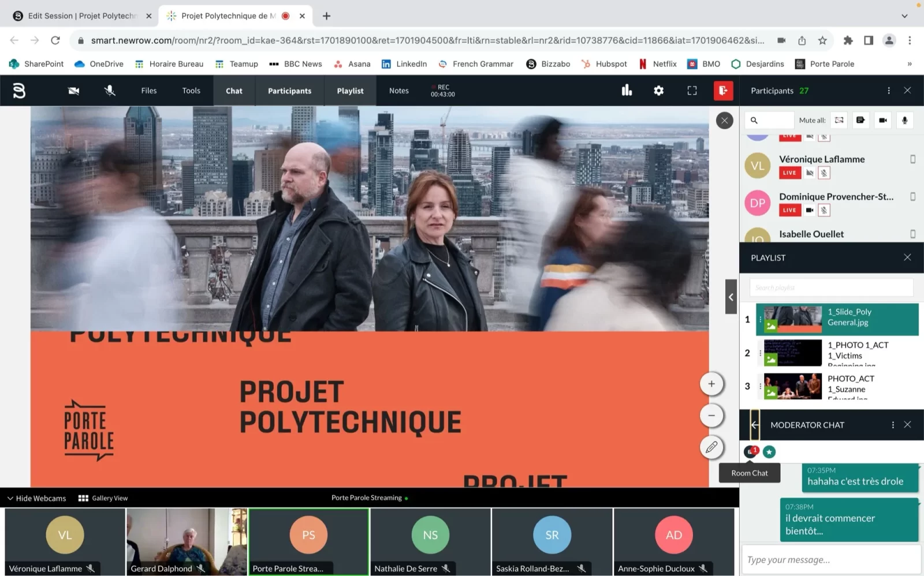
Task: Switch to Room Chat icon with badge
Action: click(750, 452)
